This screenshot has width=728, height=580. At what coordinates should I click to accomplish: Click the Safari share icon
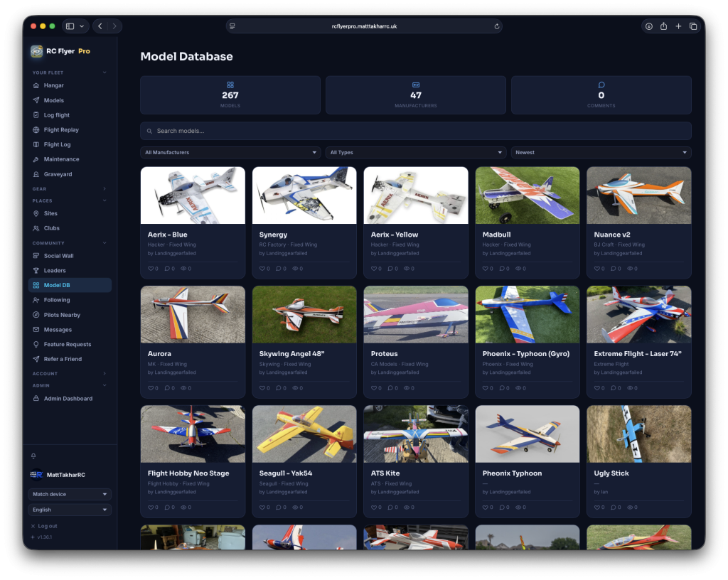pyautogui.click(x=663, y=26)
